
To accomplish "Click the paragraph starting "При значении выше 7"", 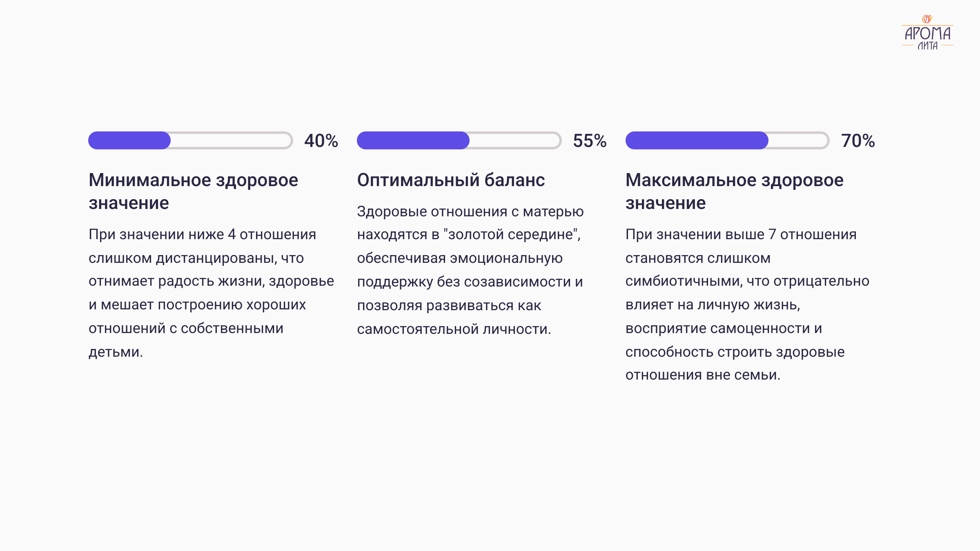I will (747, 304).
